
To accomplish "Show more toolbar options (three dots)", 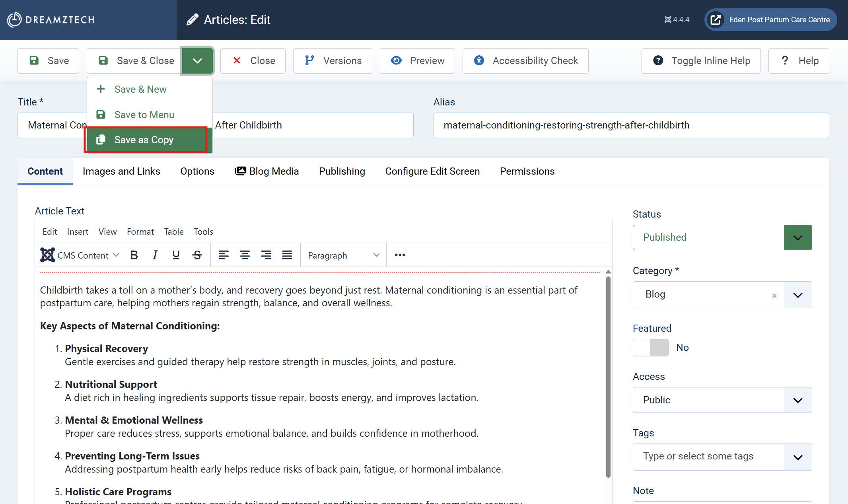I will (400, 255).
